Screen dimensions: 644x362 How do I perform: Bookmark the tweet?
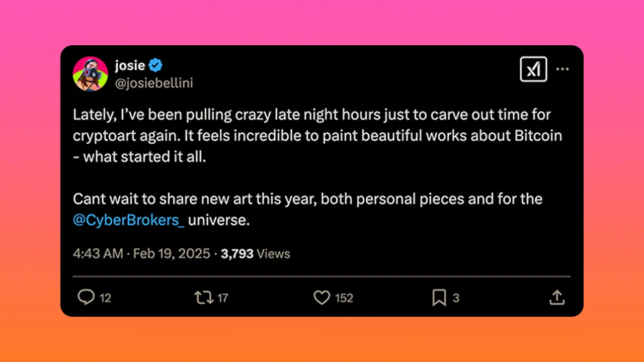click(x=439, y=298)
